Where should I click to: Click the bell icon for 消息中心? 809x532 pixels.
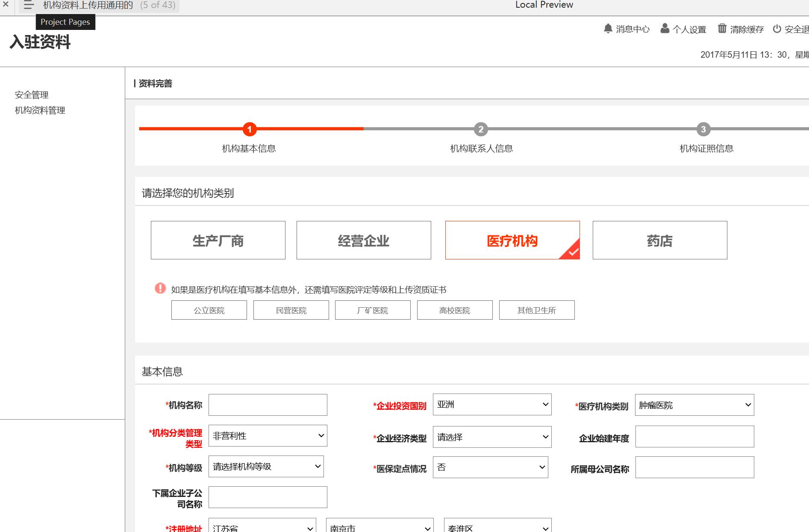608,29
